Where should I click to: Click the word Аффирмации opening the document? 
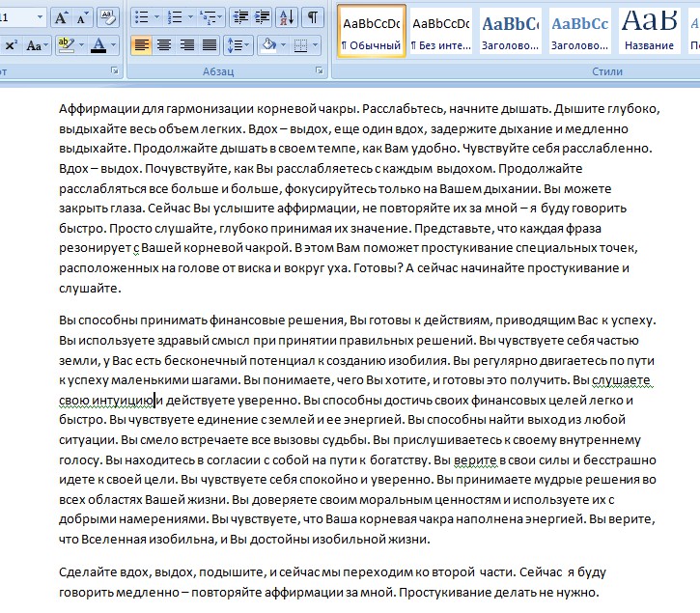click(99, 109)
